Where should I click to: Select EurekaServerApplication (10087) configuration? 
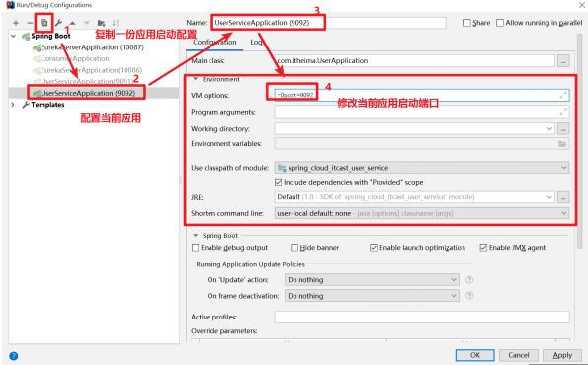[x=92, y=47]
